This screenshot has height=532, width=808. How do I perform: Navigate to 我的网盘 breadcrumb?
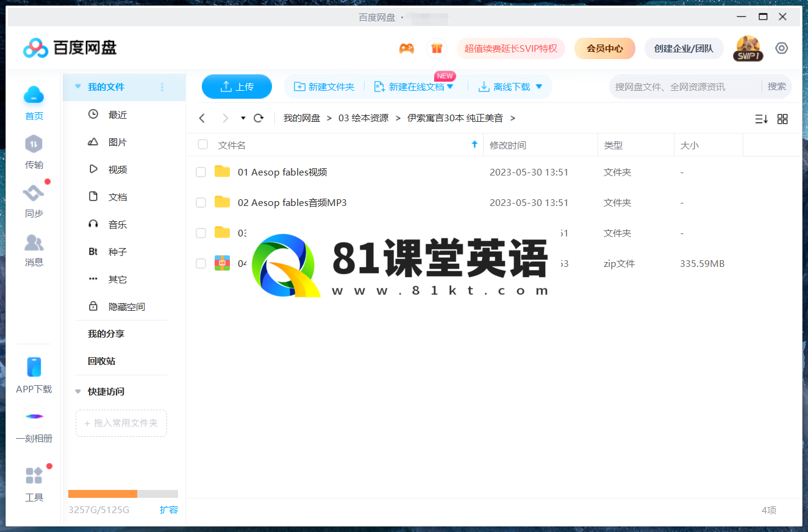click(x=302, y=118)
